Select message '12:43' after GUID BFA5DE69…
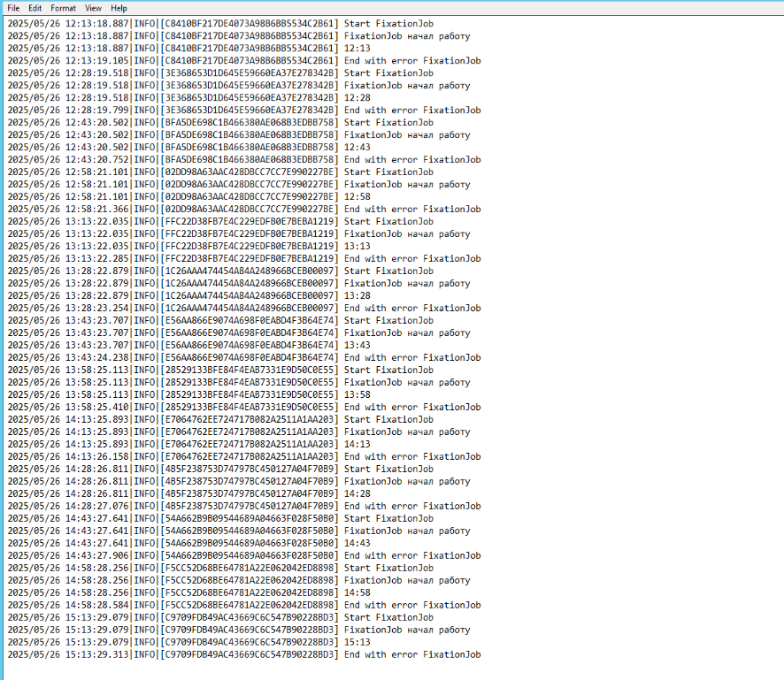 357,148
